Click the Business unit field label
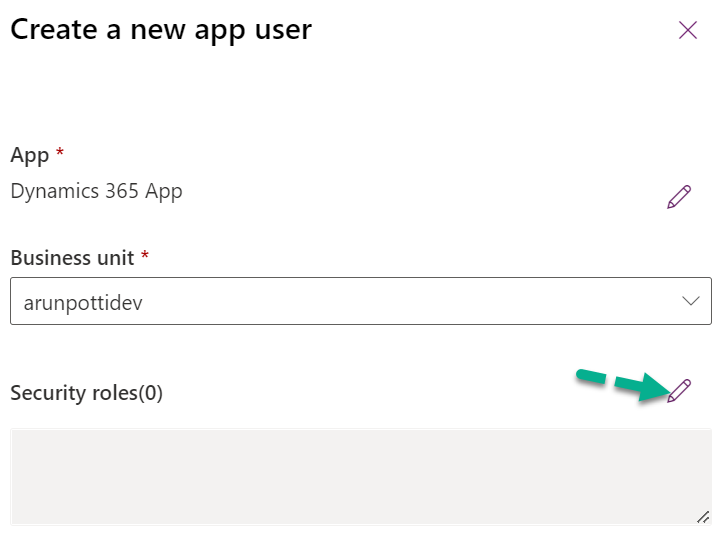The height and width of the screenshot is (542, 726). 72,257
